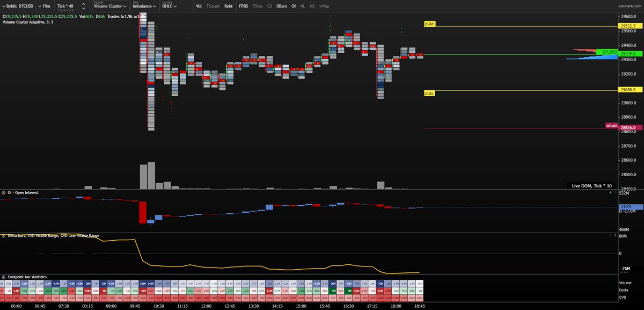This screenshot has width=644, height=310.
Task: Toggle the NS indicator
Action: tap(313, 5)
